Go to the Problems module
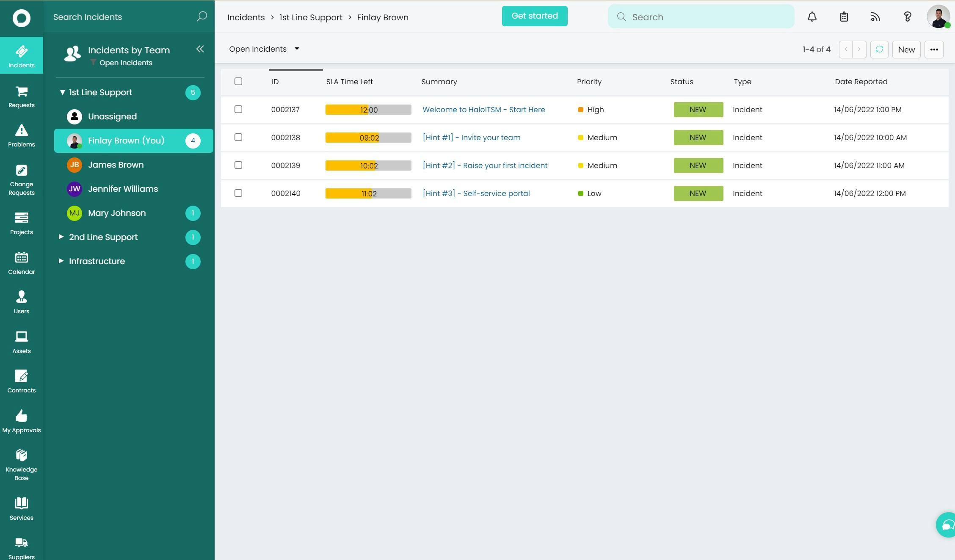 click(x=21, y=135)
